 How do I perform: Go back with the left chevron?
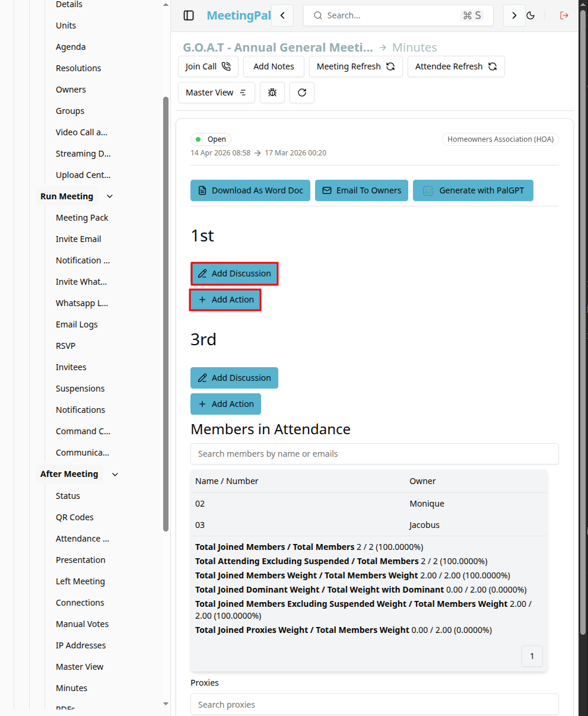pyautogui.click(x=282, y=15)
